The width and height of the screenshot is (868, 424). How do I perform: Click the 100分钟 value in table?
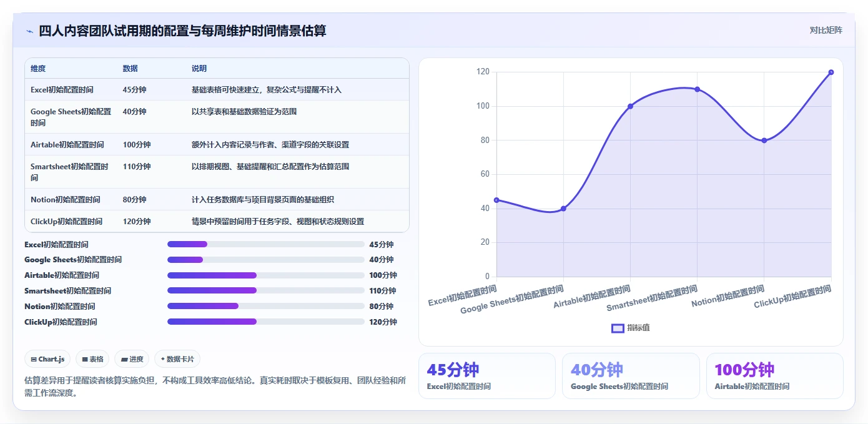[x=137, y=145]
